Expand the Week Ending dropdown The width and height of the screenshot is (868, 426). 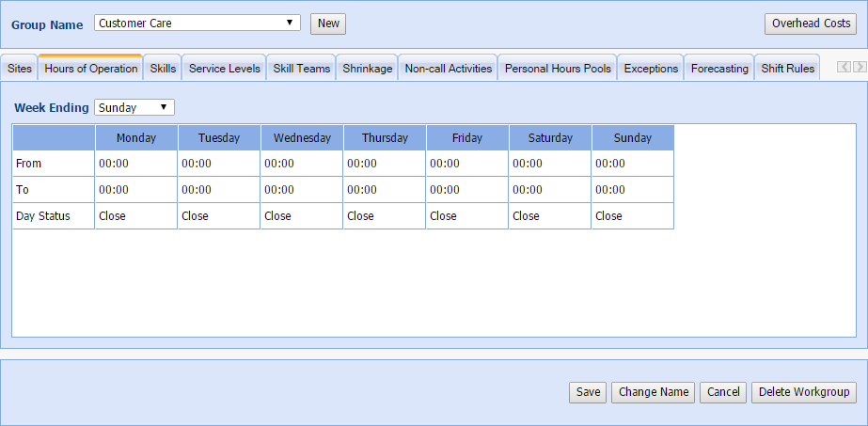[x=134, y=108]
